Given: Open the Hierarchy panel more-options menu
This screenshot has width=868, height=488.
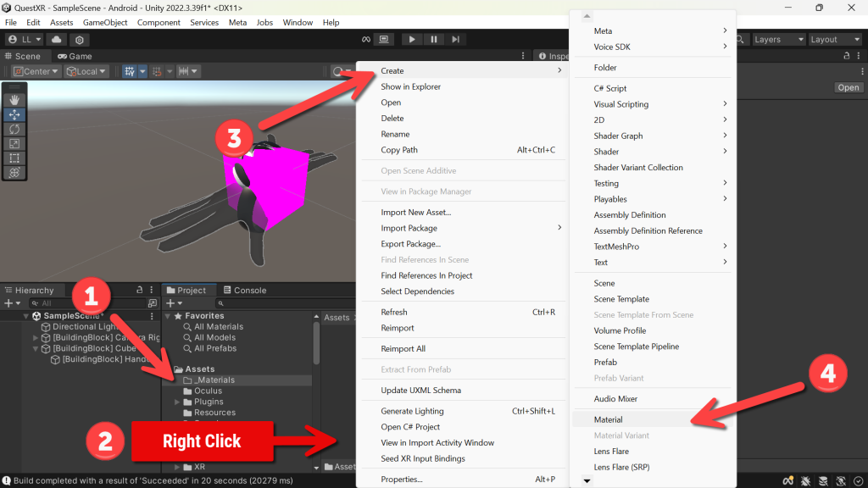Looking at the screenshot, I should (x=152, y=290).
